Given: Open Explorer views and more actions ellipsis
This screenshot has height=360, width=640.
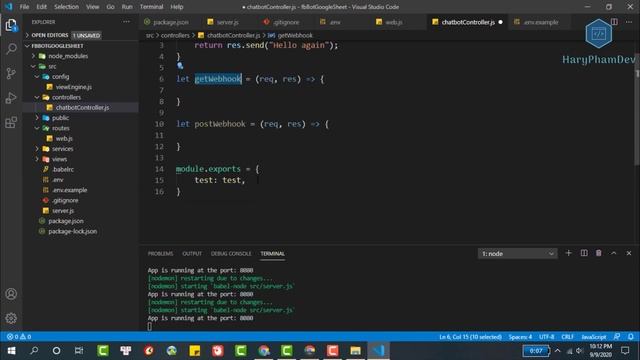Looking at the screenshot, I should click(127, 22).
